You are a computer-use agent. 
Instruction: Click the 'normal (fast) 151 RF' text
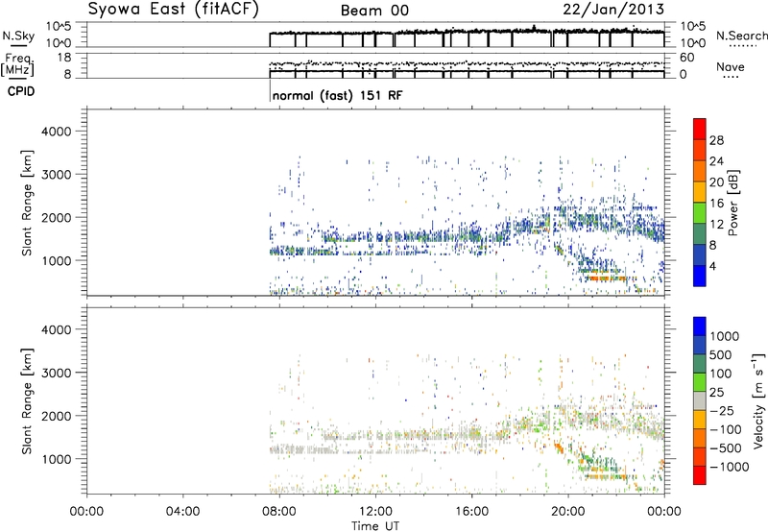point(338,95)
